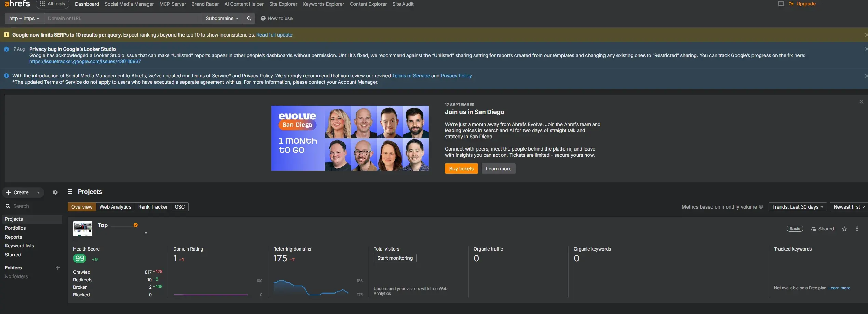Expand the Subdomains mode dropdown
This screenshot has width=868, height=314.
point(222,18)
